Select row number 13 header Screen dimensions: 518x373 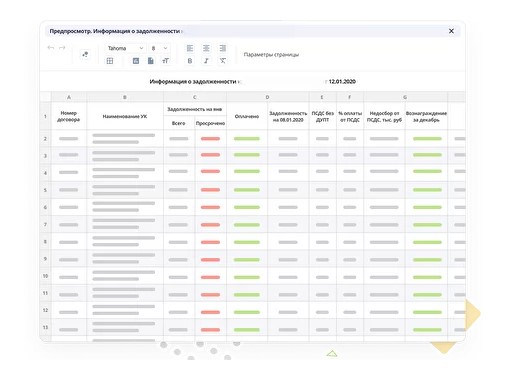point(45,327)
